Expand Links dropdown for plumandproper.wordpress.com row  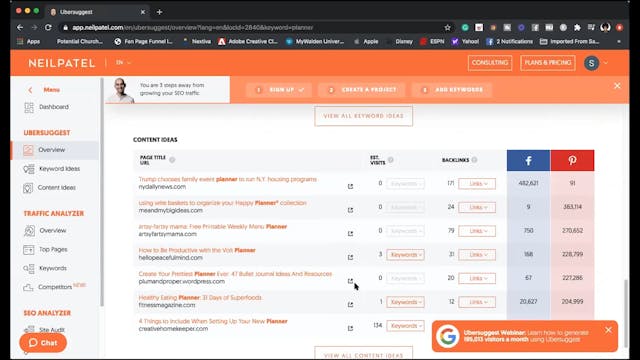pos(477,278)
